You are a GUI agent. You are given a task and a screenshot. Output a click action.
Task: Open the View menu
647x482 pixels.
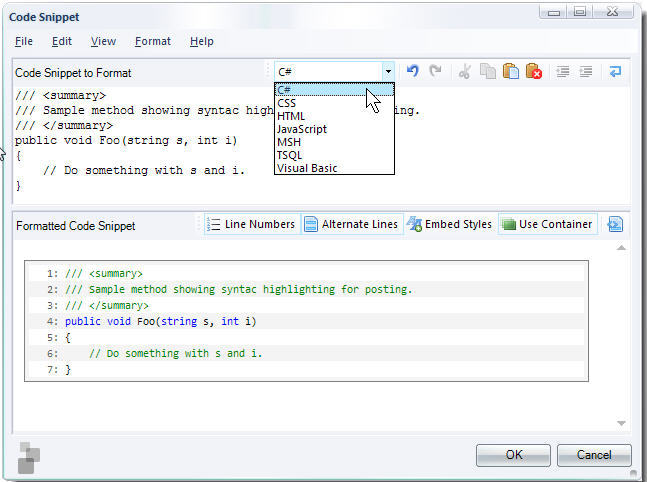(103, 41)
